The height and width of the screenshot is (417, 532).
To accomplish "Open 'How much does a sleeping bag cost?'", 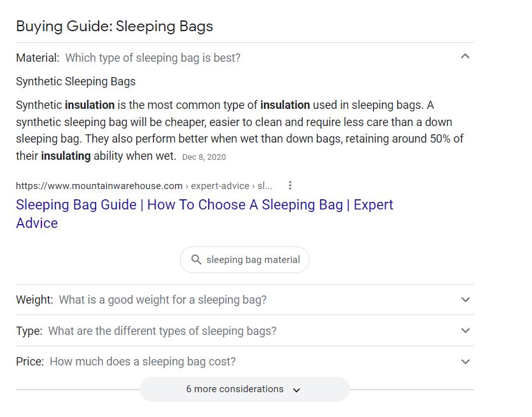I will (143, 362).
